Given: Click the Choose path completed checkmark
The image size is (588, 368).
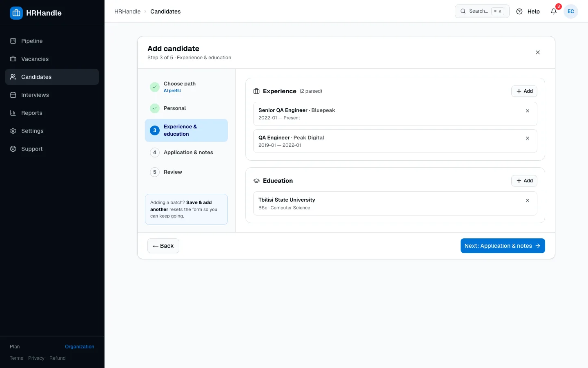Looking at the screenshot, I should (155, 87).
